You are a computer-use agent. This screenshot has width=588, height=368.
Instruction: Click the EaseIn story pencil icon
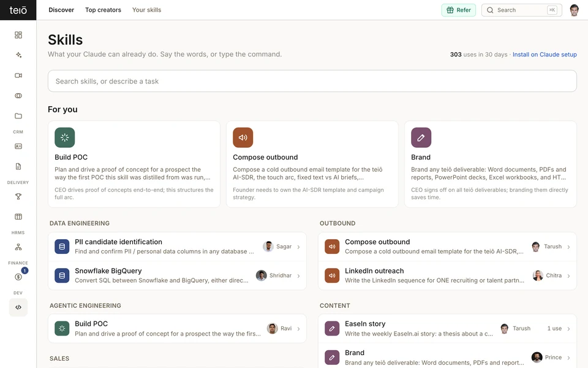332,329
